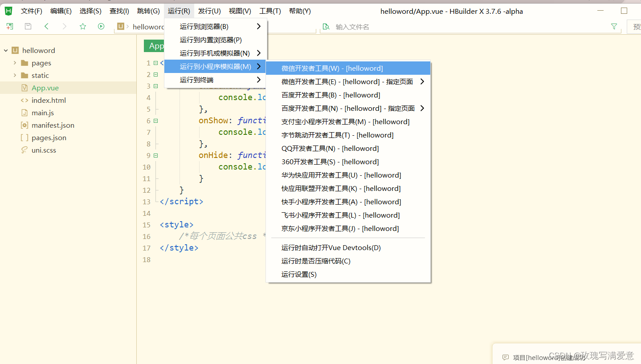Image resolution: width=641 pixels, height=364 pixels.
Task: Open 运行设置(S)
Action: [x=348, y=275]
